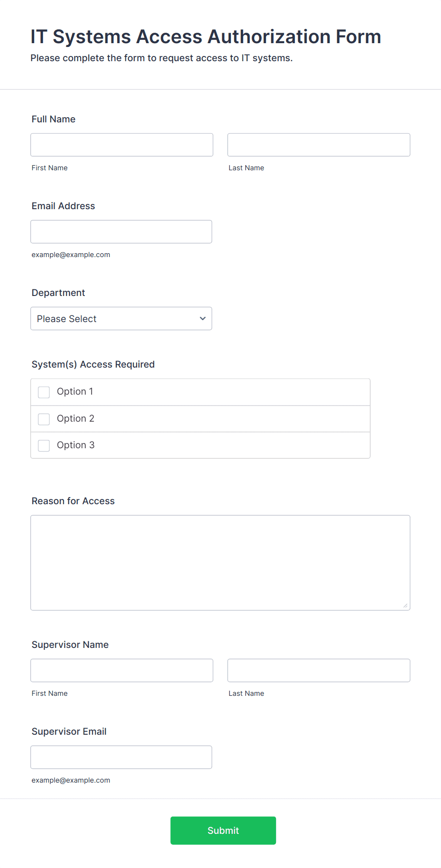Click the chevron arrow in Department dropdown
The image size is (441, 868).
pyautogui.click(x=202, y=319)
